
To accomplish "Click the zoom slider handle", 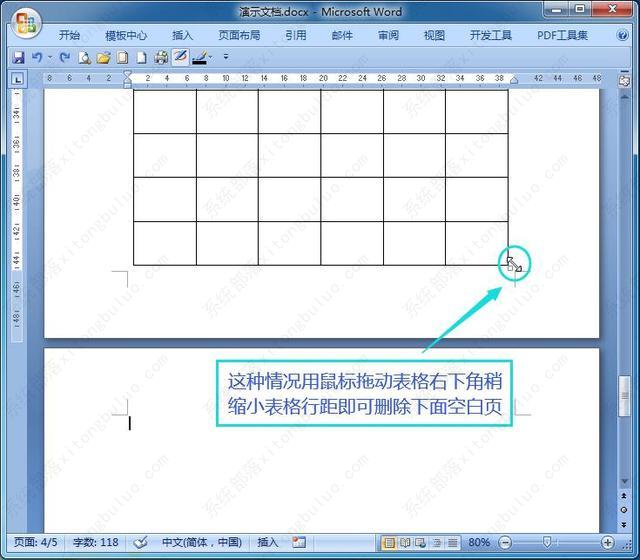I will click(547, 542).
